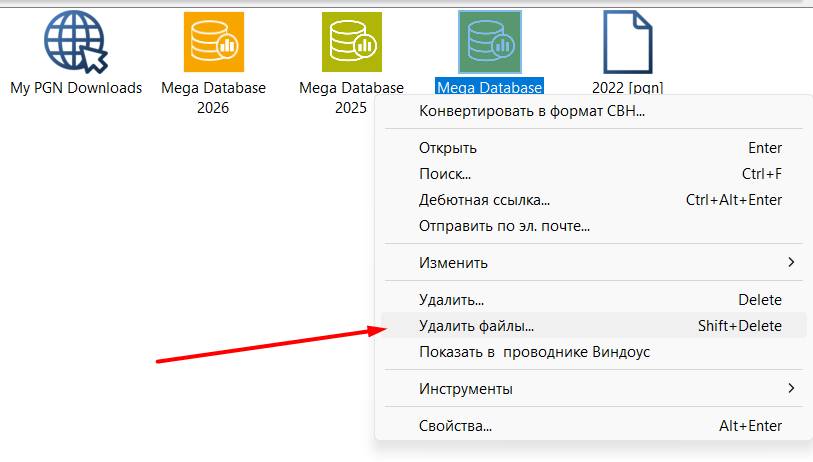Choose Удалить… from the context menu

(594, 300)
